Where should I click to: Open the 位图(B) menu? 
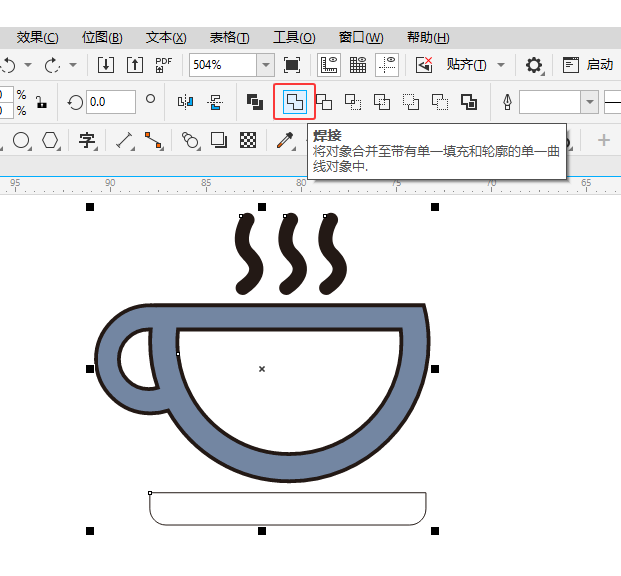(102, 37)
